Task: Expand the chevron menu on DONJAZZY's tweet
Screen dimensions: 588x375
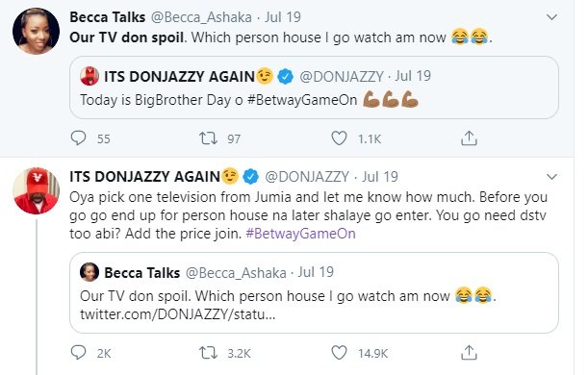Action: (x=551, y=177)
